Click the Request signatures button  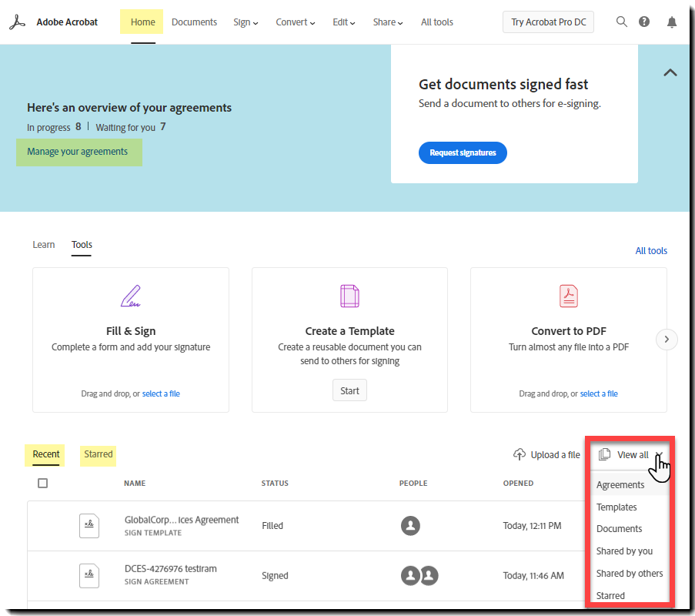(x=463, y=152)
